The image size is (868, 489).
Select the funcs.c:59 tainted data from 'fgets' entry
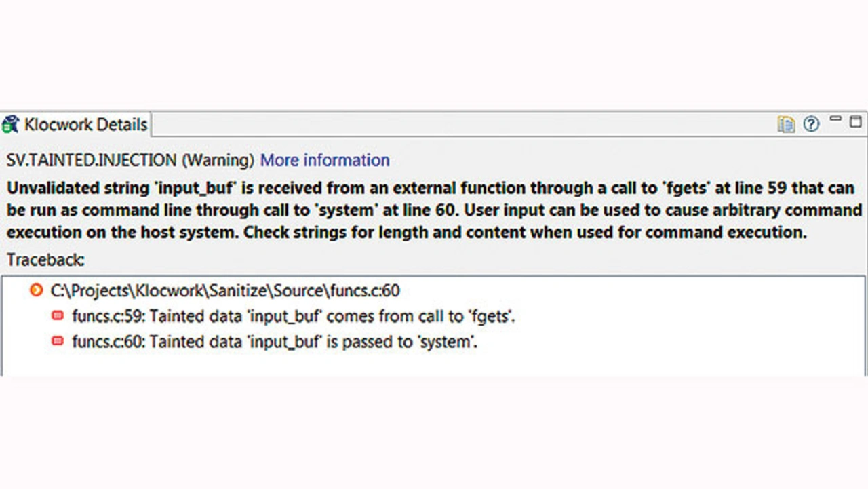(x=294, y=316)
